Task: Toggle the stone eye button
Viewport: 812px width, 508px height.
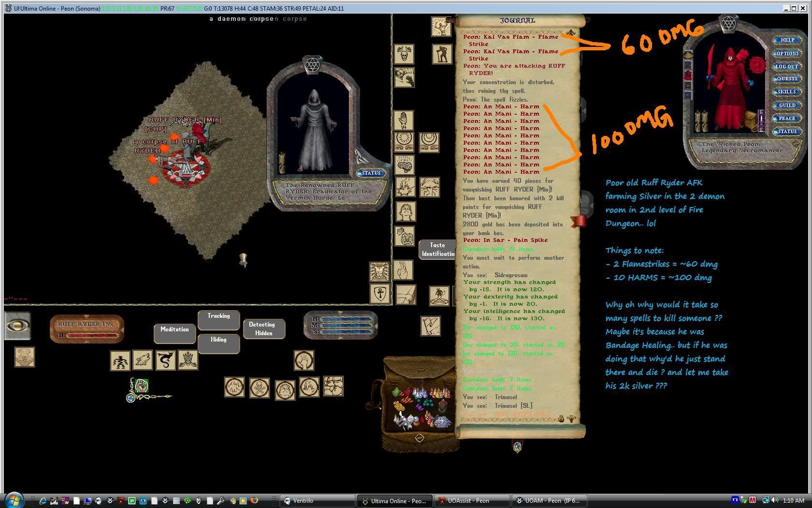Action: point(18,326)
